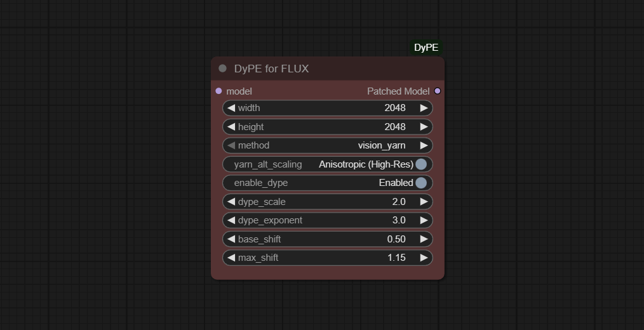This screenshot has width=644, height=330.
Task: Select the DyPE for FLUX title bar
Action: point(327,69)
